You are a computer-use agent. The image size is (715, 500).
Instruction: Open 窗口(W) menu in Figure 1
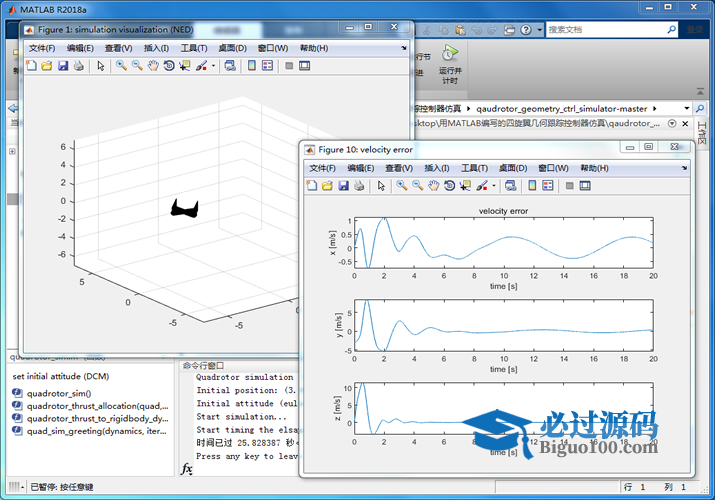point(273,48)
